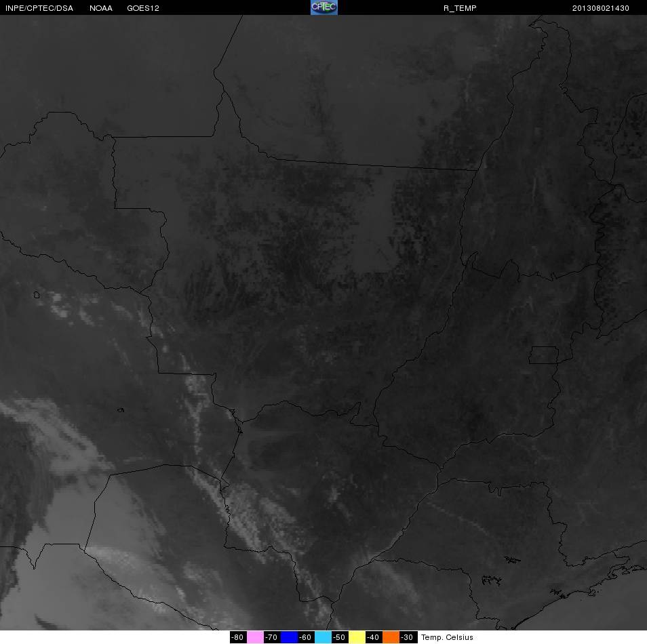Click the INPE/CPTEC/DSA header label
This screenshot has height=644, width=647.
pos(39,8)
